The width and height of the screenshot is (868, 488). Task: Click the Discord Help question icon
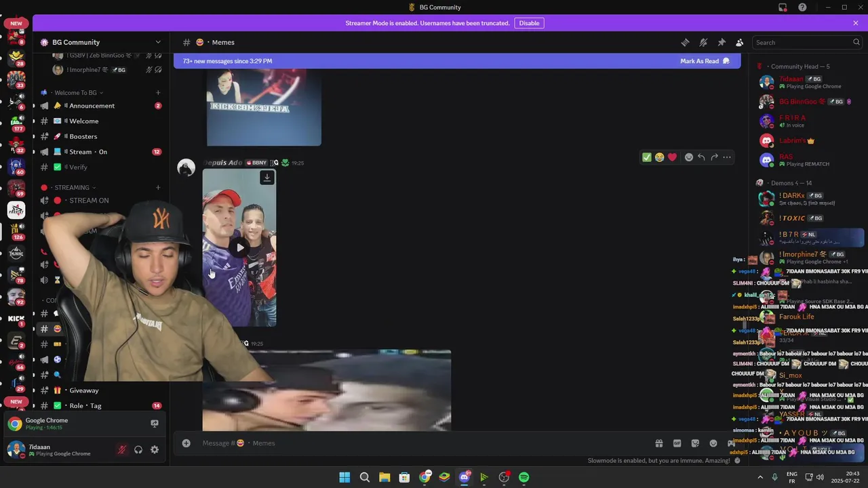802,7
